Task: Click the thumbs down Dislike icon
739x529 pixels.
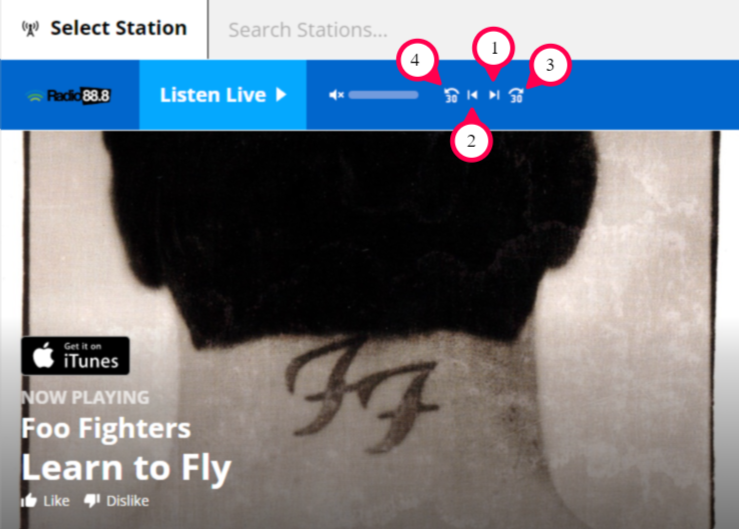Action: click(92, 501)
